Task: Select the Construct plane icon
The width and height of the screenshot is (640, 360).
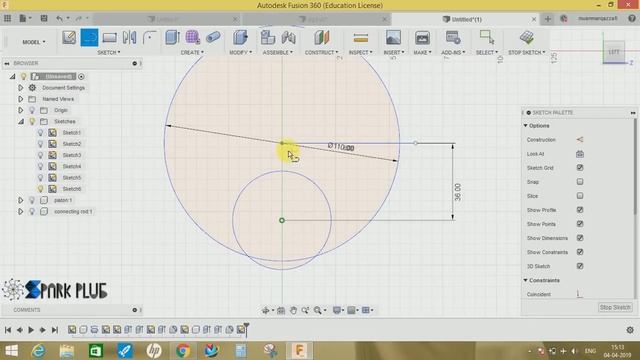Action: coord(322,38)
